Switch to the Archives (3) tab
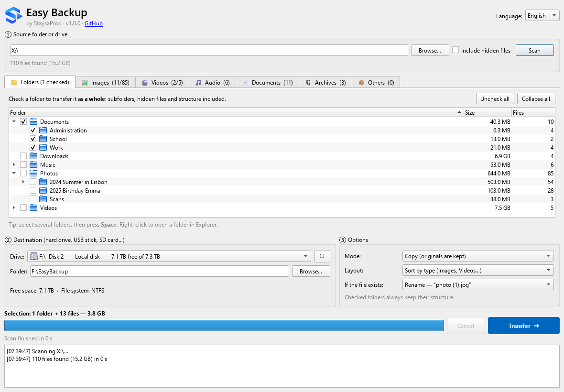This screenshot has width=564, height=392. tap(325, 82)
